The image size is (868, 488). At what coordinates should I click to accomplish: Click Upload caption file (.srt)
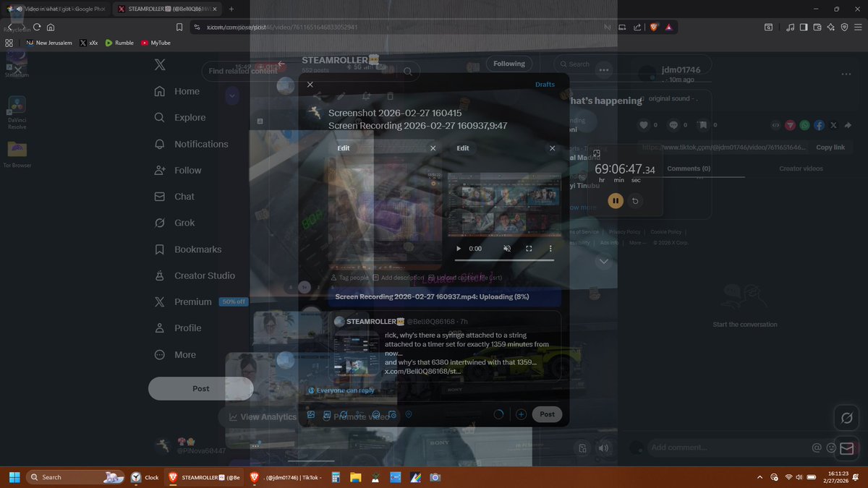tap(464, 278)
